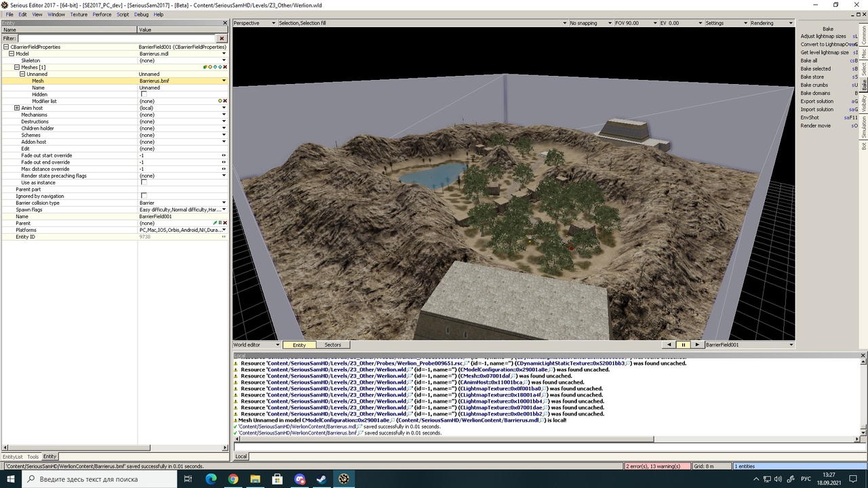The width and height of the screenshot is (868, 488).
Task: Open Discord from the taskbar
Action: [x=300, y=479]
